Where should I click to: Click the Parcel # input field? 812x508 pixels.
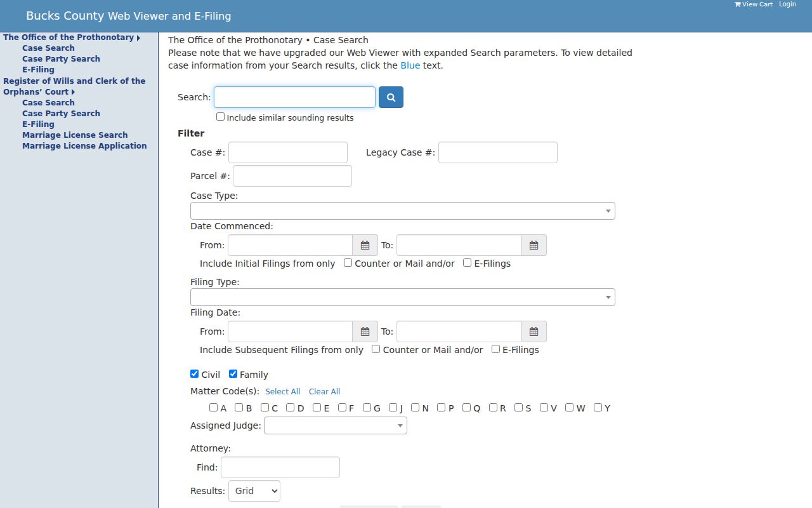292,176
